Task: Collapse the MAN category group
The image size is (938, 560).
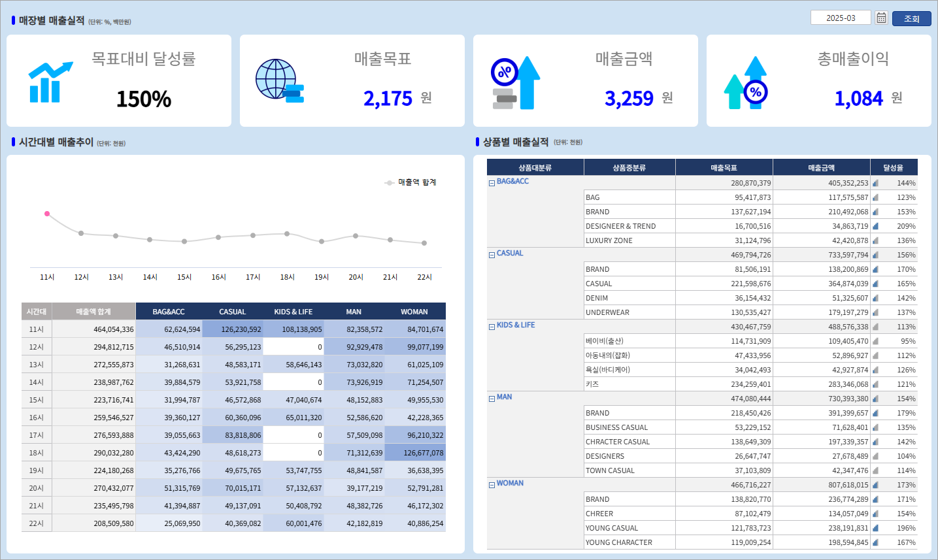Action: 492,399
